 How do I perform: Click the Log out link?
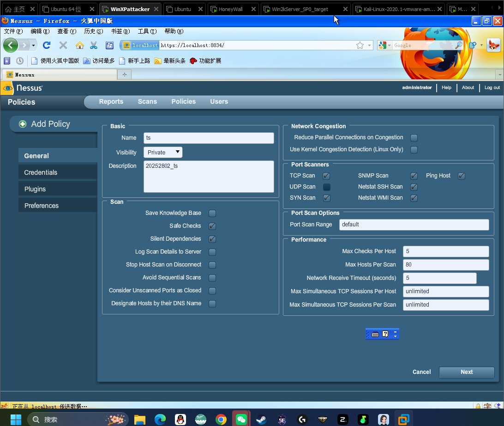492,88
